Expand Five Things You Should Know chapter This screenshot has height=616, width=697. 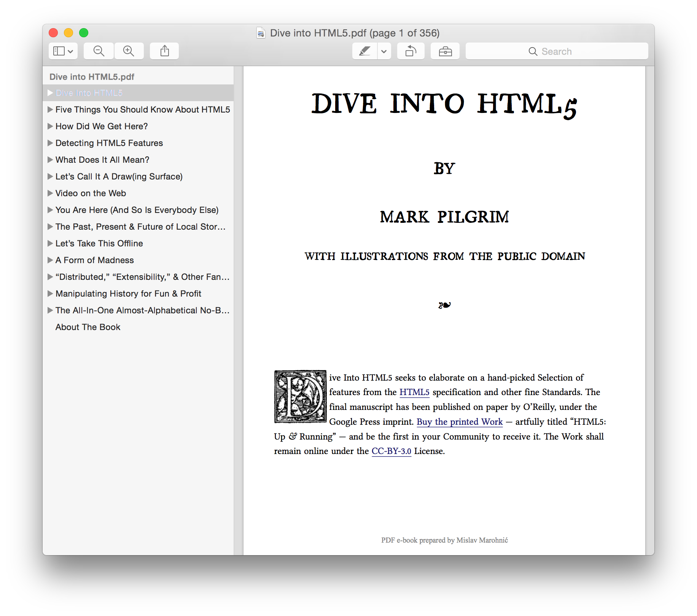pos(50,110)
